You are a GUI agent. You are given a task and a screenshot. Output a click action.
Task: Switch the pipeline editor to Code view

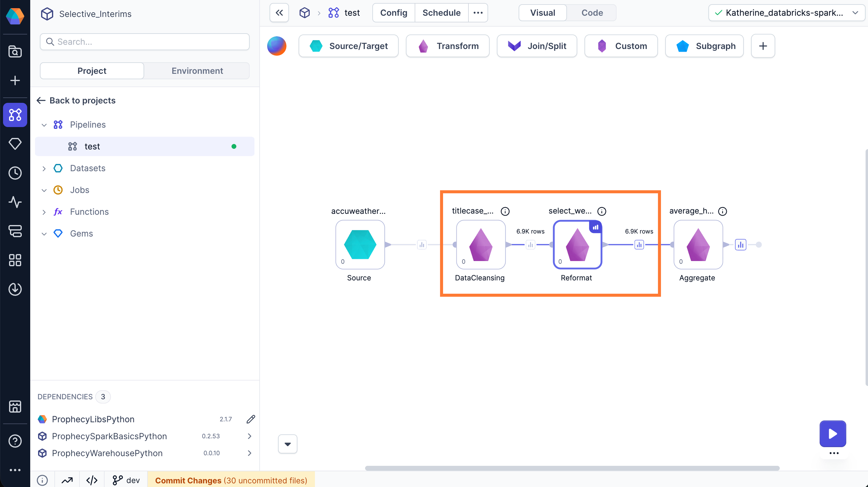click(x=592, y=12)
